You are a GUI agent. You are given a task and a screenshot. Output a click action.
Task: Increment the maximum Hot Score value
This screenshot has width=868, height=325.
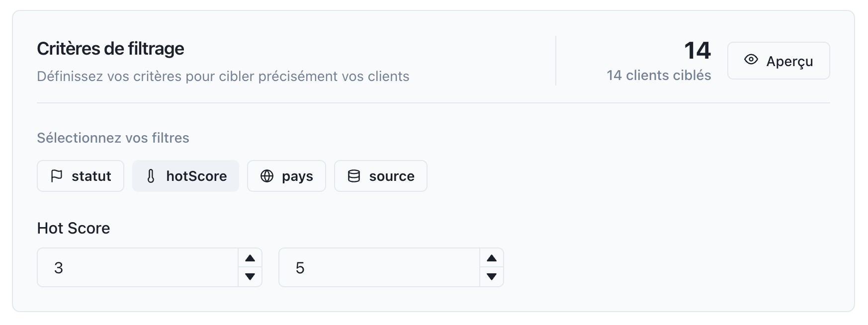(x=492, y=258)
